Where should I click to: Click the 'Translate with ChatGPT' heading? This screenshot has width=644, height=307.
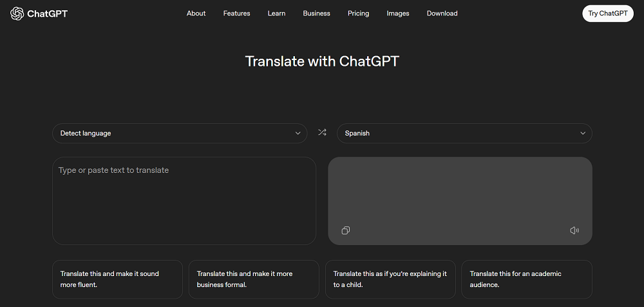coord(322,61)
